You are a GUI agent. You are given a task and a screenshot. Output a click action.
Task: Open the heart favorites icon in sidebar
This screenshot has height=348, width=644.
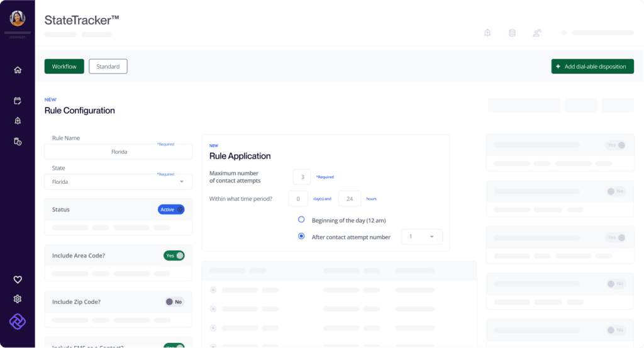18,279
